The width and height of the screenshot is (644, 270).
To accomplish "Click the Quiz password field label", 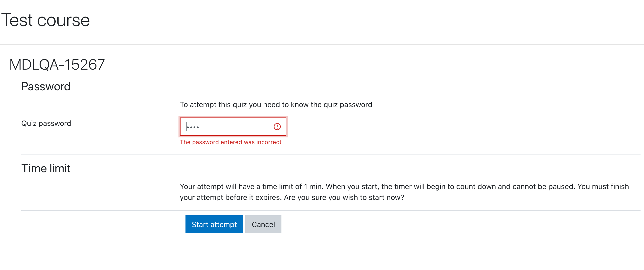I will (x=46, y=123).
